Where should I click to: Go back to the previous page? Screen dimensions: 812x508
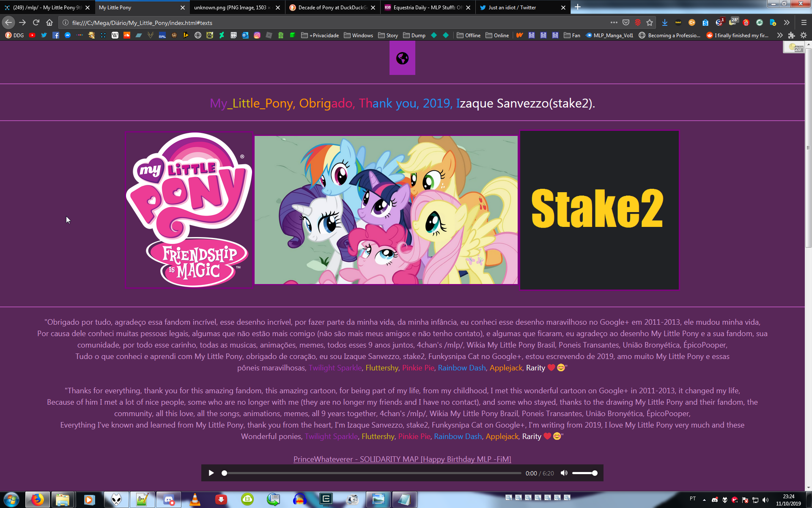pos(8,22)
